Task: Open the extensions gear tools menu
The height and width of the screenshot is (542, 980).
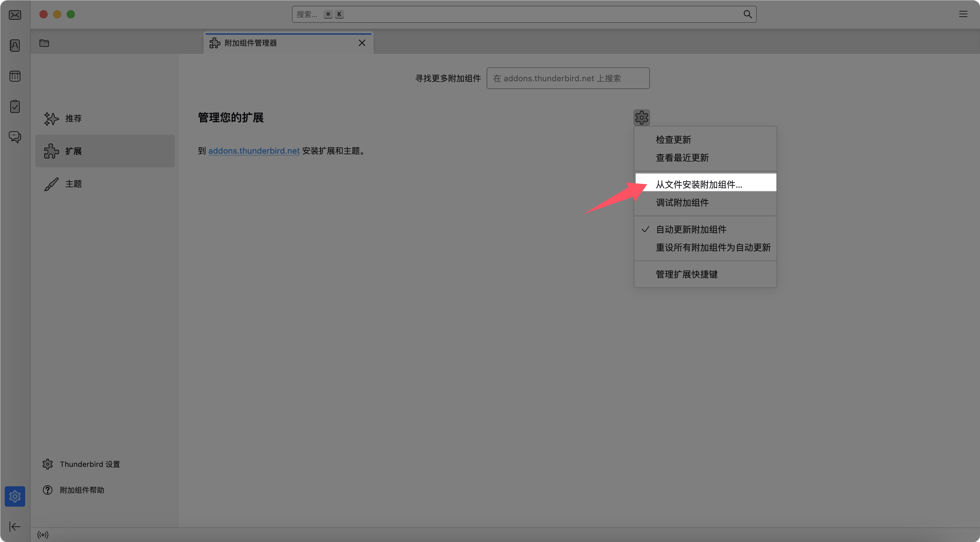Action: coord(641,117)
